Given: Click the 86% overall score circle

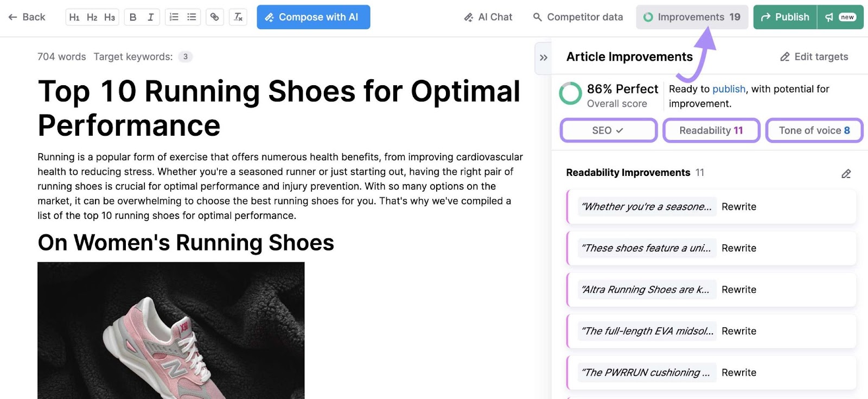Looking at the screenshot, I should 571,93.
